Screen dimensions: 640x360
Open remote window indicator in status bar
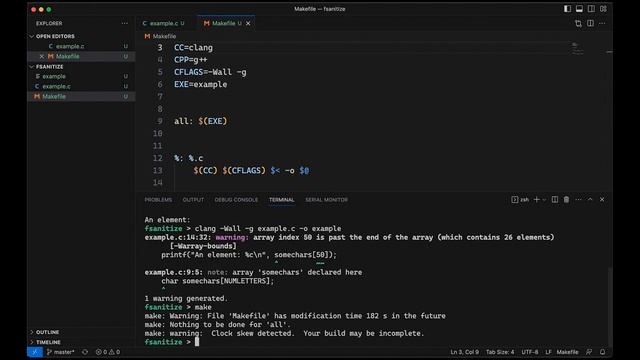(35, 352)
